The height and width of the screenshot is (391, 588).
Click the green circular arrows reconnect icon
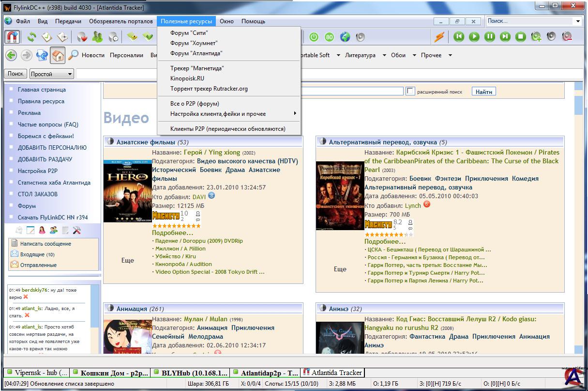click(32, 37)
